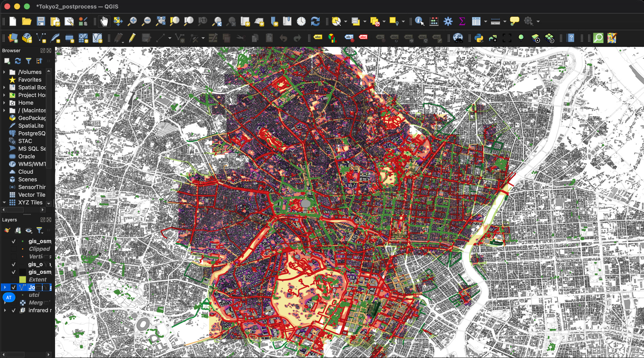Expand the /Volumes browser entry
Screen dimensions: 644x358
tap(4, 72)
